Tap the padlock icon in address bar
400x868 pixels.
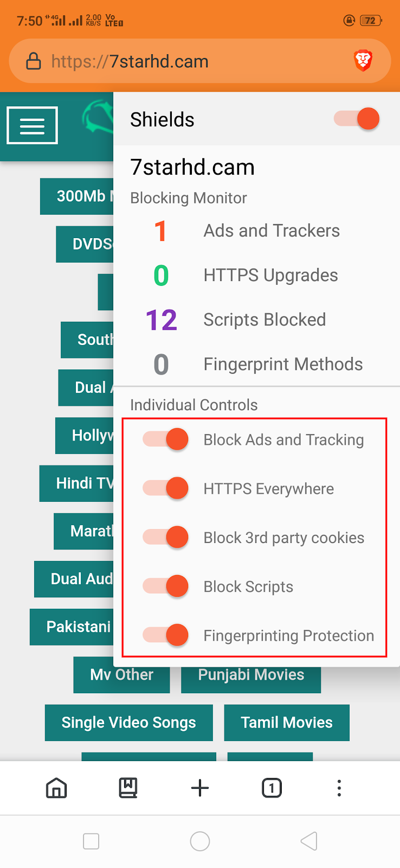(34, 61)
